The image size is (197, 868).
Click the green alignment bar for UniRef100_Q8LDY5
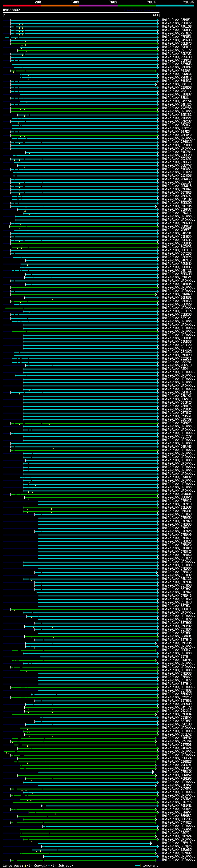pos(84,43)
